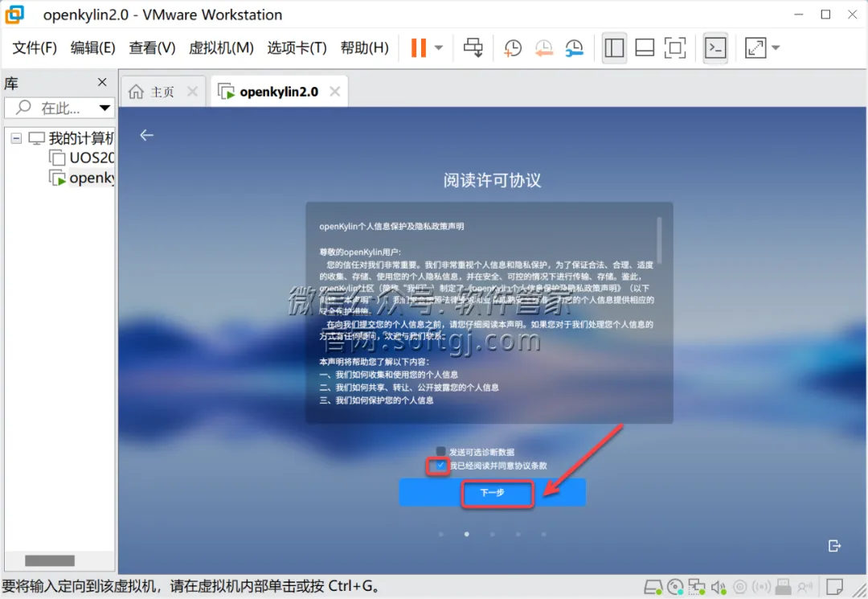Screen dimensions: 868x599
Task: Click the license agreement scrollbar
Action: 659,239
